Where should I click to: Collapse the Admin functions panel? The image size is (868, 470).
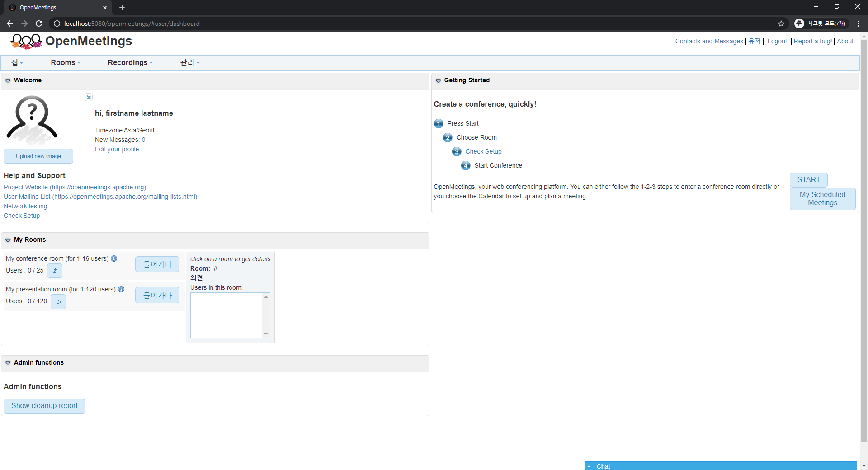8,363
